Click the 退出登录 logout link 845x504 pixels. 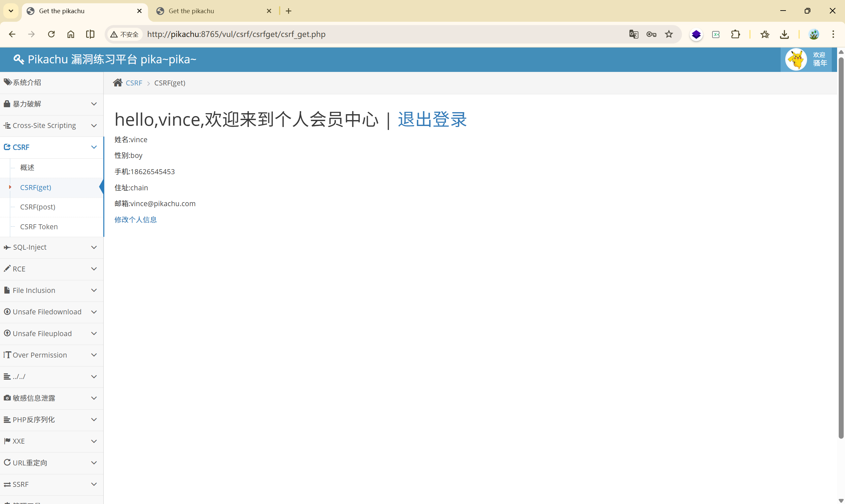coord(432,119)
